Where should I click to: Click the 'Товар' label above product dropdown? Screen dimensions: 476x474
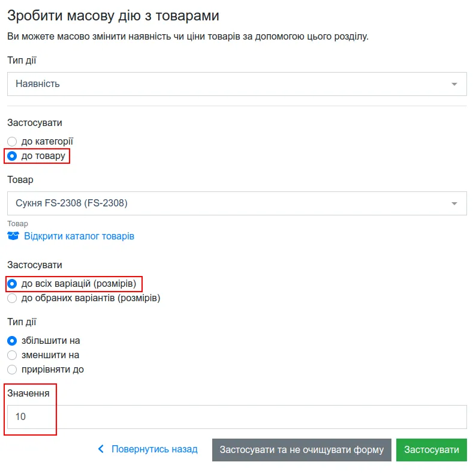pos(20,180)
